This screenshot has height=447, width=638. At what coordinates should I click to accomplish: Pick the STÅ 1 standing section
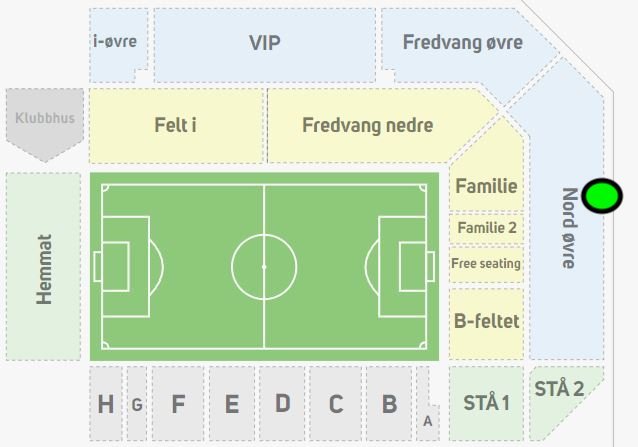[486, 403]
